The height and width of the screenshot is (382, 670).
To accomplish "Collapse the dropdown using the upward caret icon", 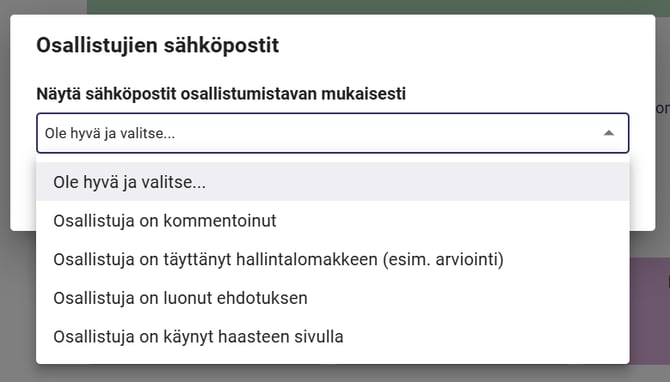I will (608, 133).
